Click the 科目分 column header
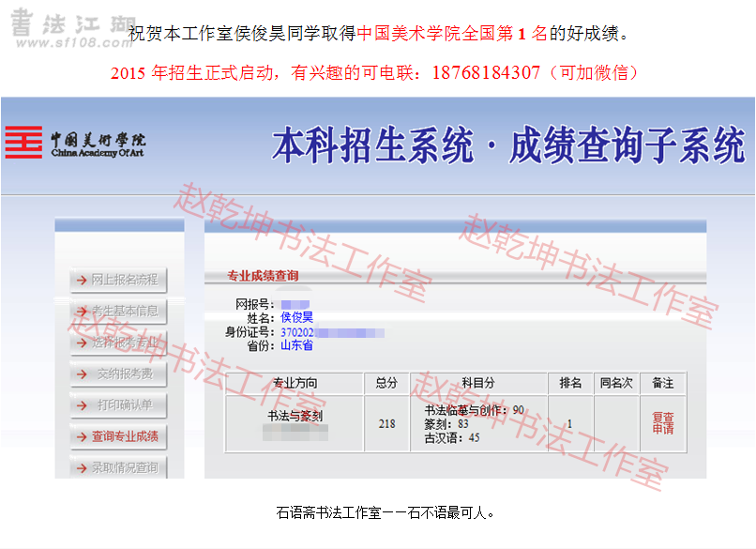This screenshot has width=756, height=549. [478, 383]
